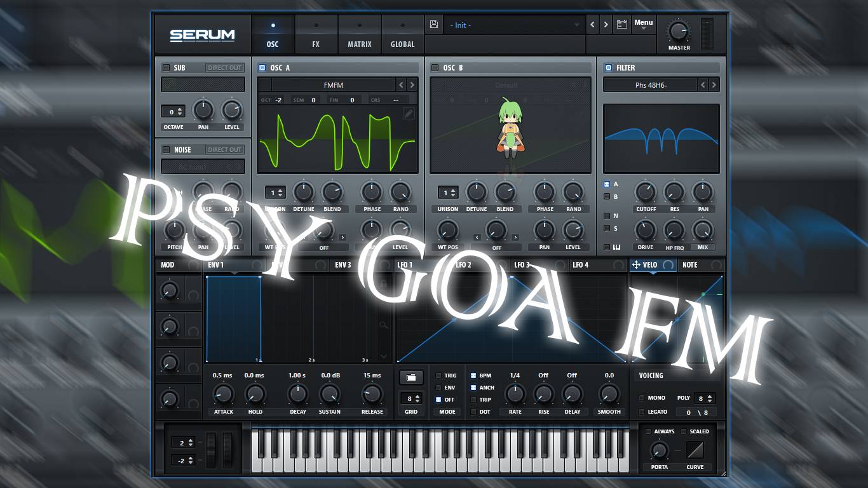Disable OSC A with its checkbox
The image size is (868, 488).
tap(262, 67)
